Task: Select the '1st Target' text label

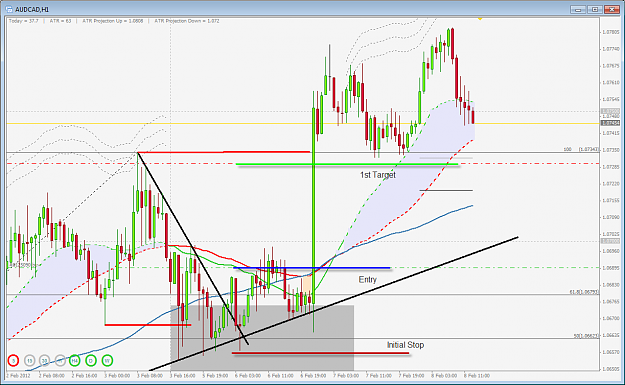Action: tap(377, 175)
